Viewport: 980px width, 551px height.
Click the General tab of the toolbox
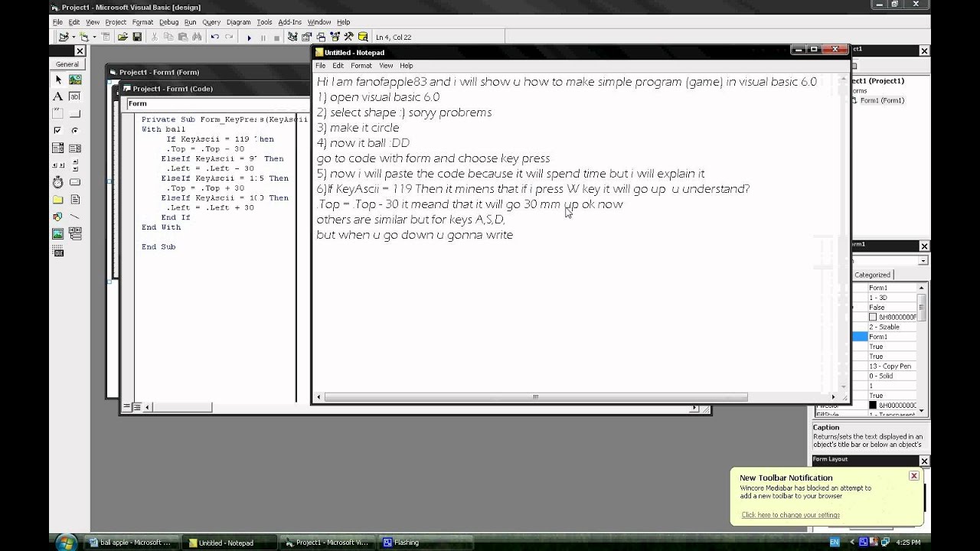(67, 64)
